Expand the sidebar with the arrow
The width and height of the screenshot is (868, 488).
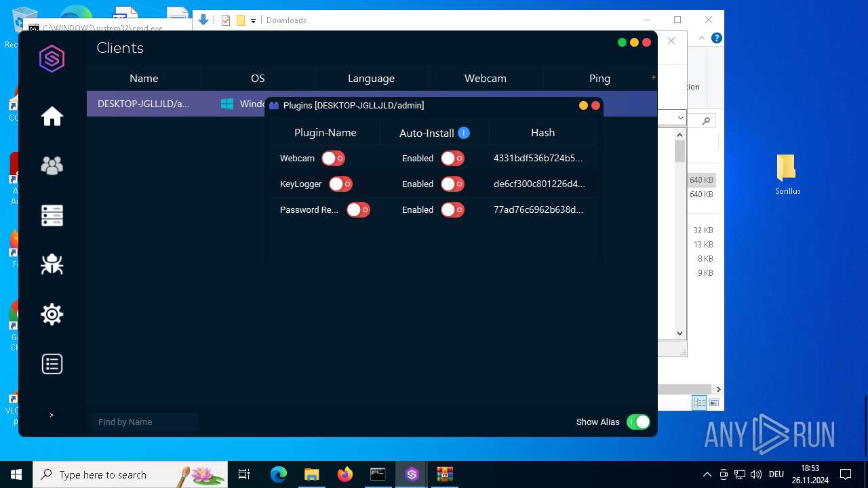(x=52, y=415)
